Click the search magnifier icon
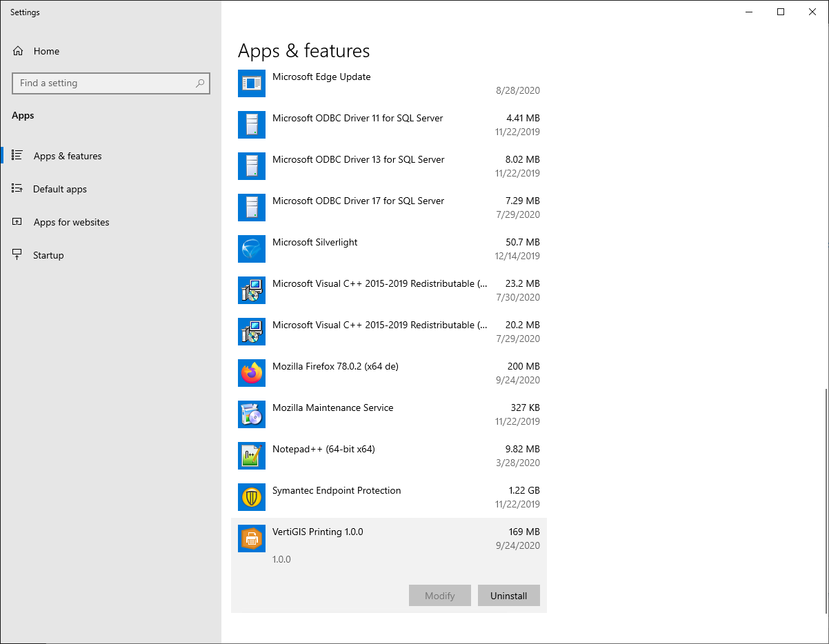Screen dimensions: 829x644 pos(200,83)
